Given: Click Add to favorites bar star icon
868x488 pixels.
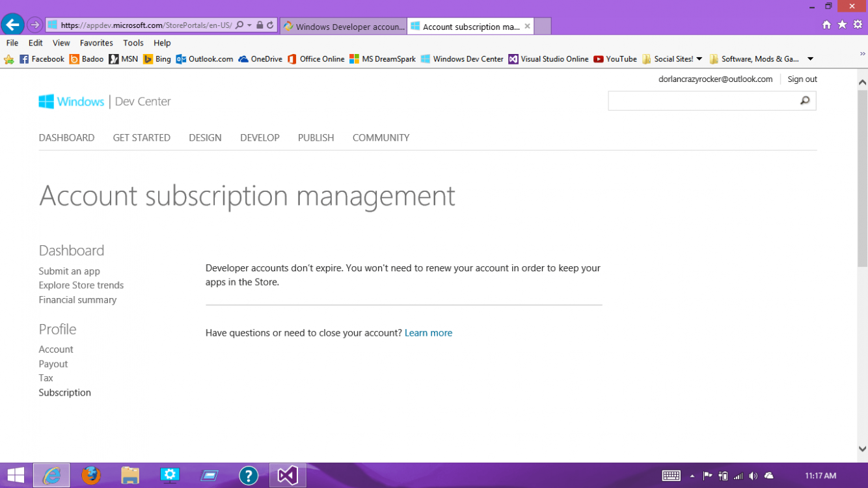Looking at the screenshot, I should pos(9,59).
